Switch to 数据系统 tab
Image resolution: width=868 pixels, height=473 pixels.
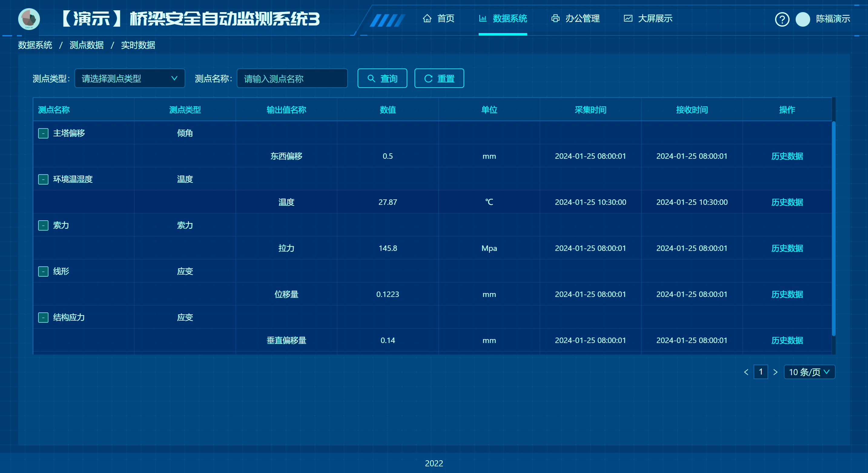click(503, 18)
